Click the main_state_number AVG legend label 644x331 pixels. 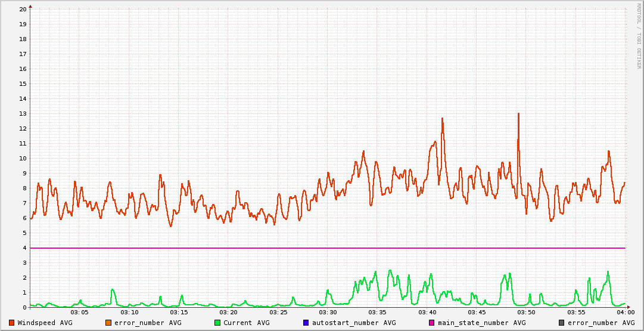tap(482, 323)
